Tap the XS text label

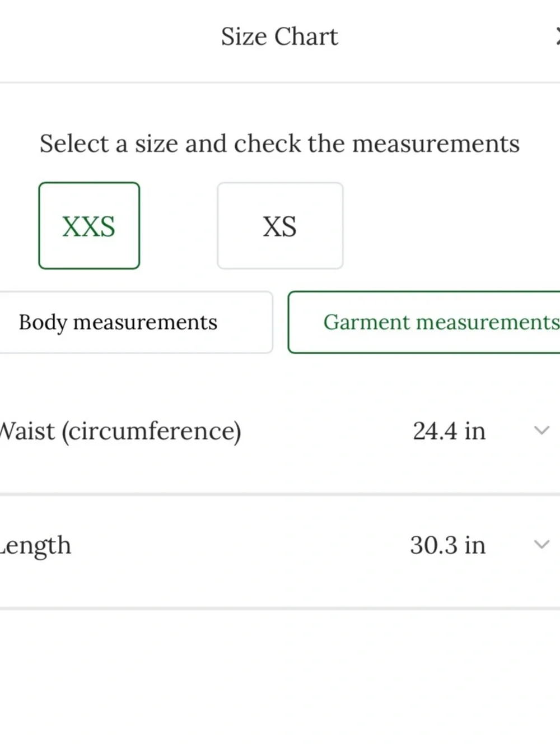click(x=279, y=226)
